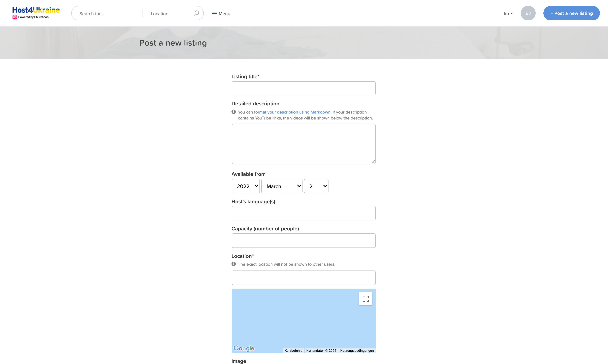Click the search magnifier icon

(x=196, y=13)
